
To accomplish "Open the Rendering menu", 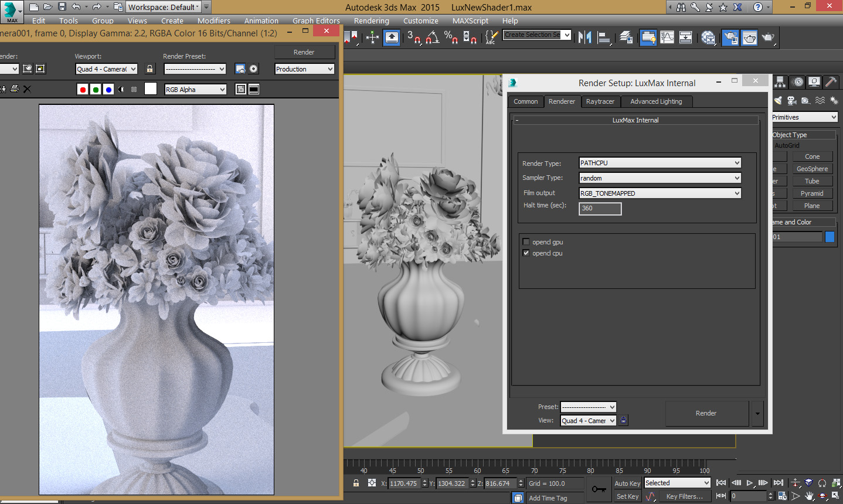I will [371, 21].
